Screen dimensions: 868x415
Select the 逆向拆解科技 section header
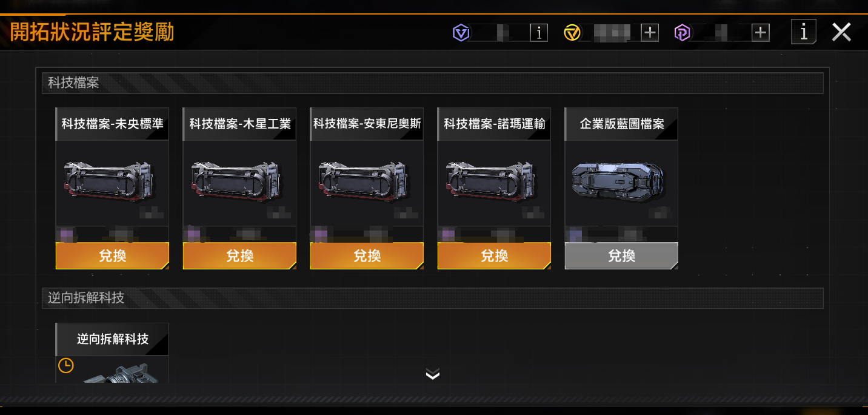click(x=433, y=298)
